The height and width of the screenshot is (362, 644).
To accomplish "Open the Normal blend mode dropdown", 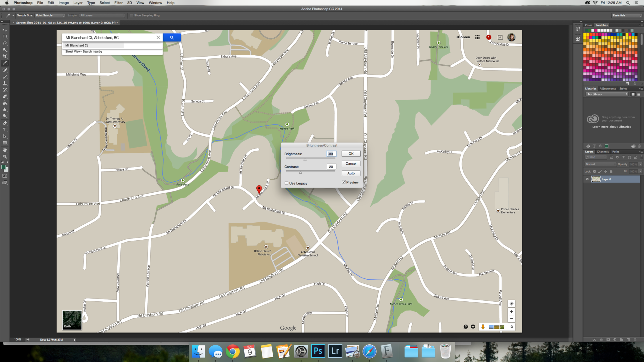I will [x=600, y=164].
